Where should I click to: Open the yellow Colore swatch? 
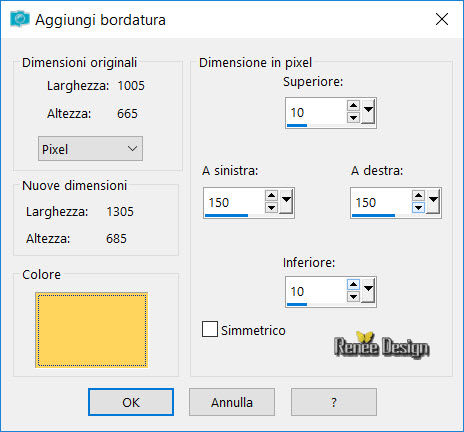(x=92, y=330)
